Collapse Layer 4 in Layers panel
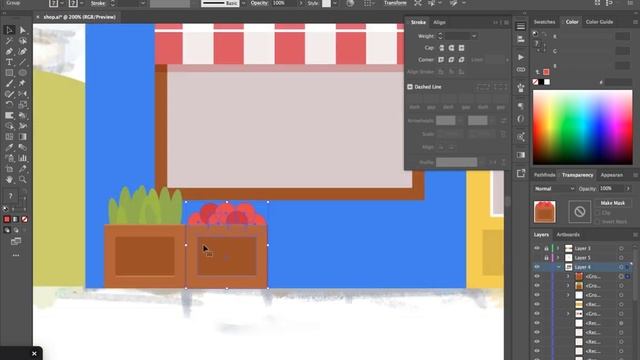 tap(558, 267)
